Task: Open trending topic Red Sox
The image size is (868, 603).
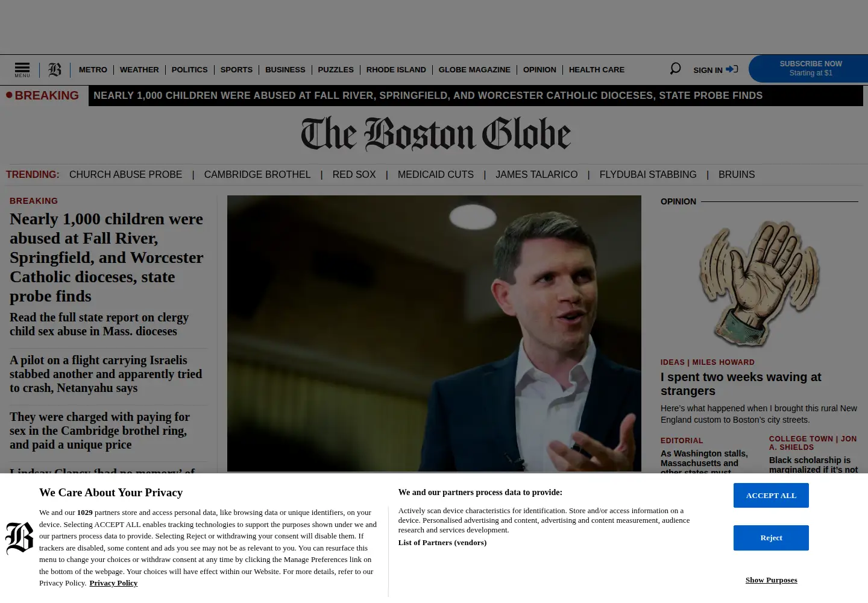Action: click(354, 175)
